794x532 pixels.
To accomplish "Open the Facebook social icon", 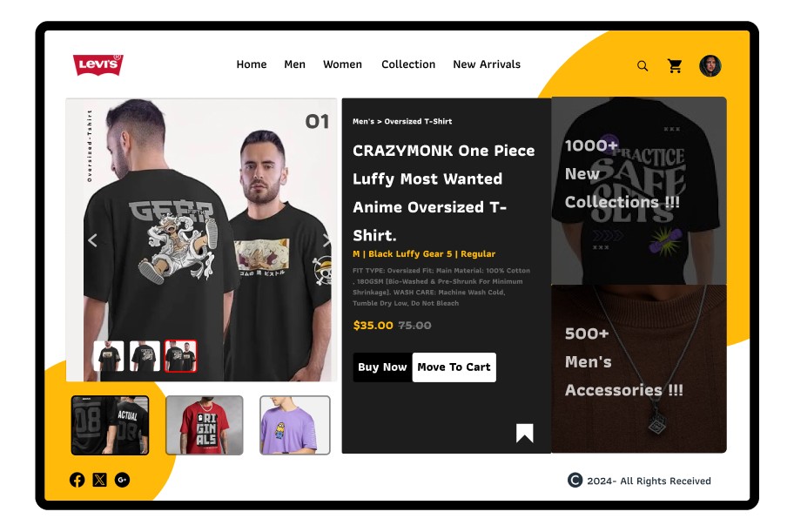I will (x=77, y=480).
